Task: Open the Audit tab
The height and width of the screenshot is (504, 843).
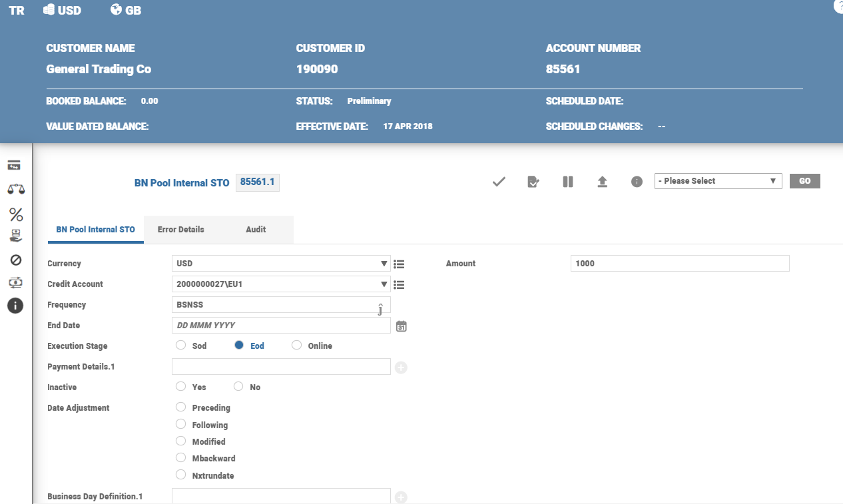Action: point(256,230)
